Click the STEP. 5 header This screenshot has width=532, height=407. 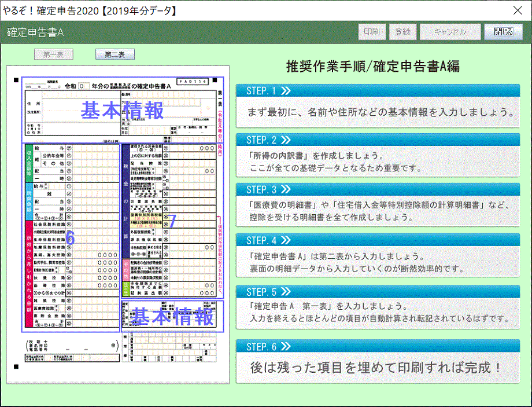(378, 292)
